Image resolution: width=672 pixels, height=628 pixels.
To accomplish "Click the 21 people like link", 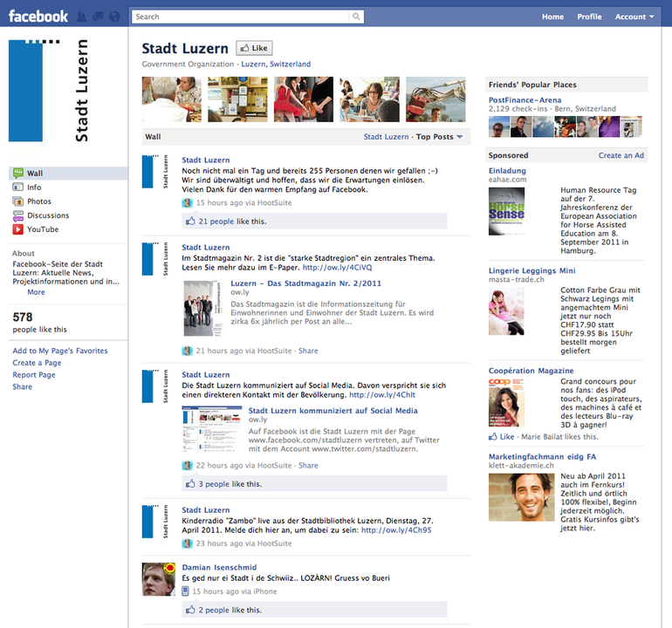I will pyautogui.click(x=216, y=221).
